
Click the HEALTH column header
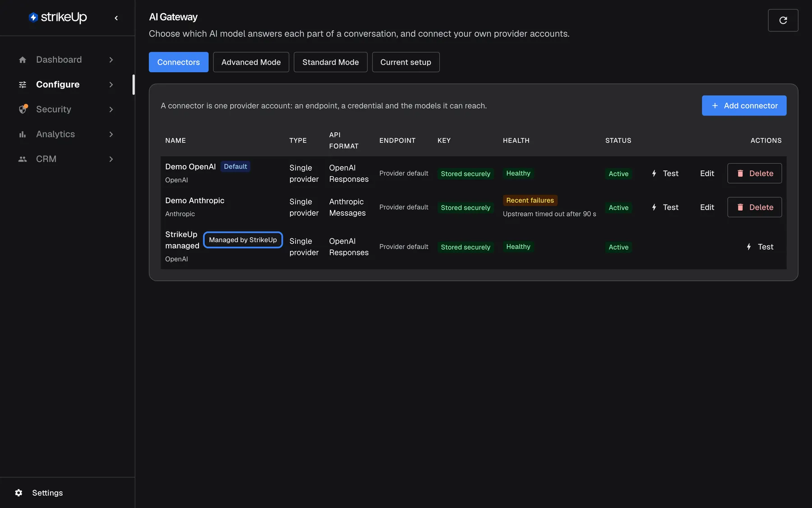(x=516, y=140)
